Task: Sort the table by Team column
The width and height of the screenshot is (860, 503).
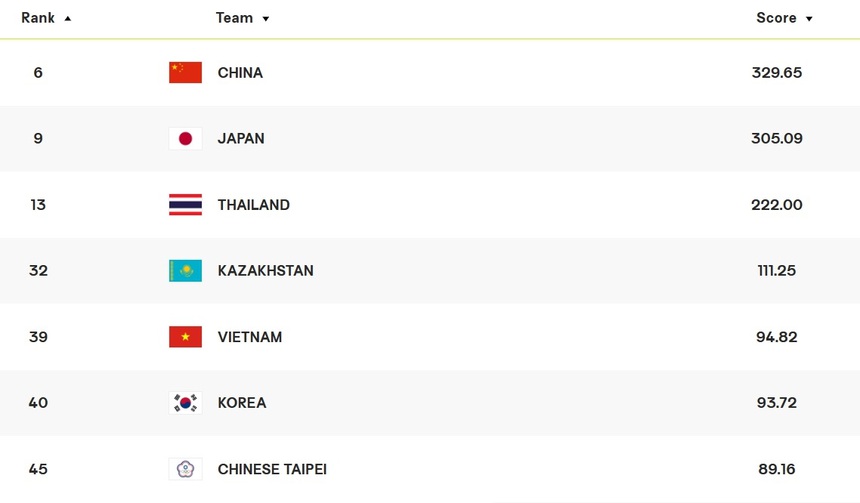Action: tap(242, 18)
